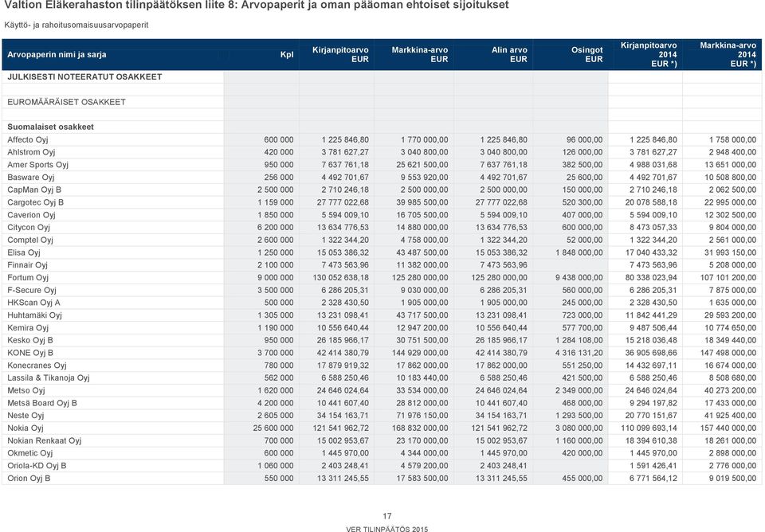Click the 'Konecranes Oyj' row name
The width and height of the screenshot is (765, 532).
pos(37,366)
